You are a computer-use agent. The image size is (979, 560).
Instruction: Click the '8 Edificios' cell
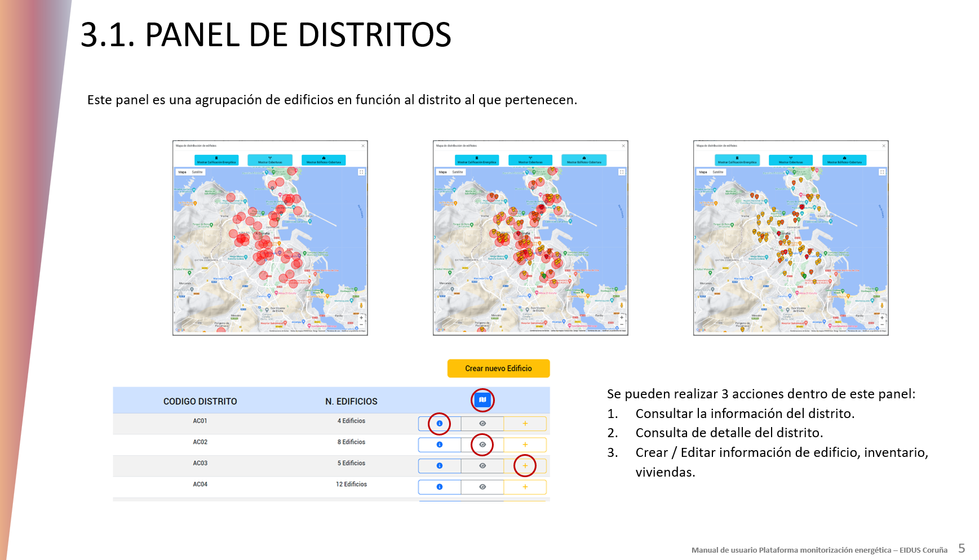351,442
